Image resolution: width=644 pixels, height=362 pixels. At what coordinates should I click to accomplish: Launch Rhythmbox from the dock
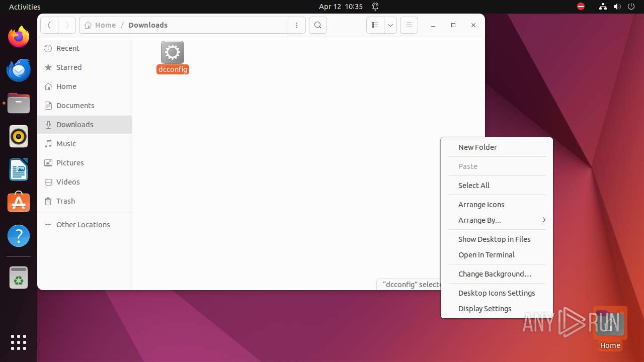pos(19,136)
